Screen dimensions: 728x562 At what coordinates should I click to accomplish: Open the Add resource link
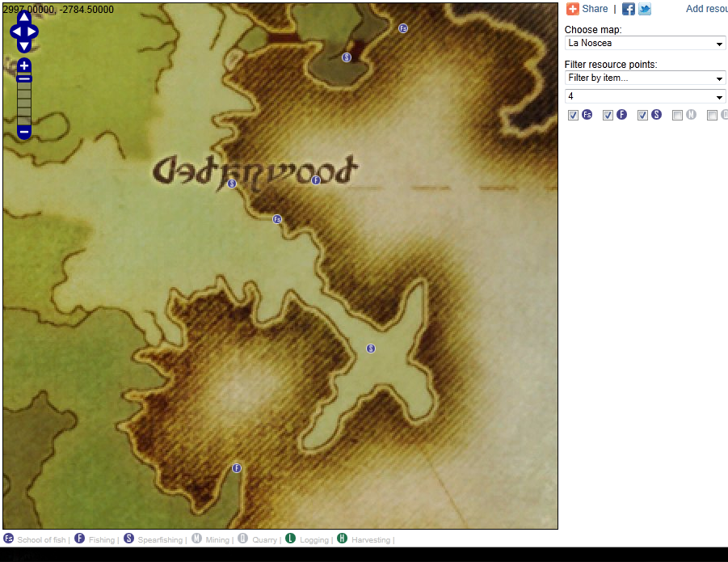[706, 9]
